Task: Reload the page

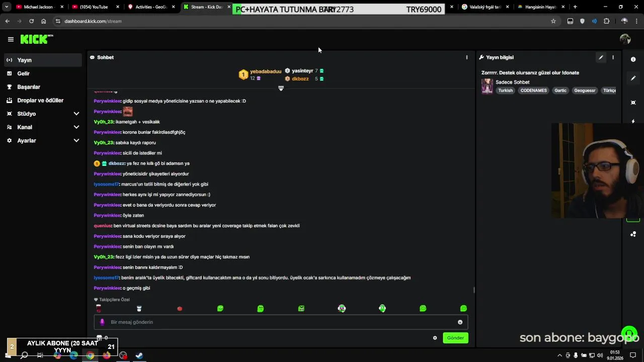Action: pyautogui.click(x=31, y=21)
